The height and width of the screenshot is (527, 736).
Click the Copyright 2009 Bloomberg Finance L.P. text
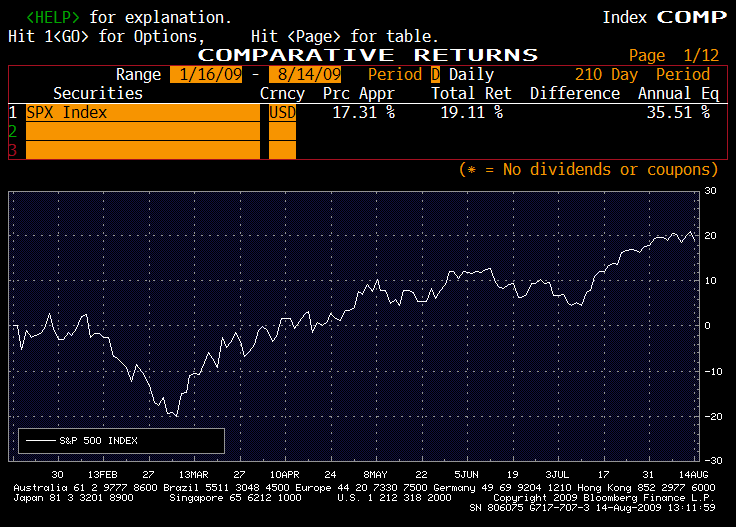[604, 498]
